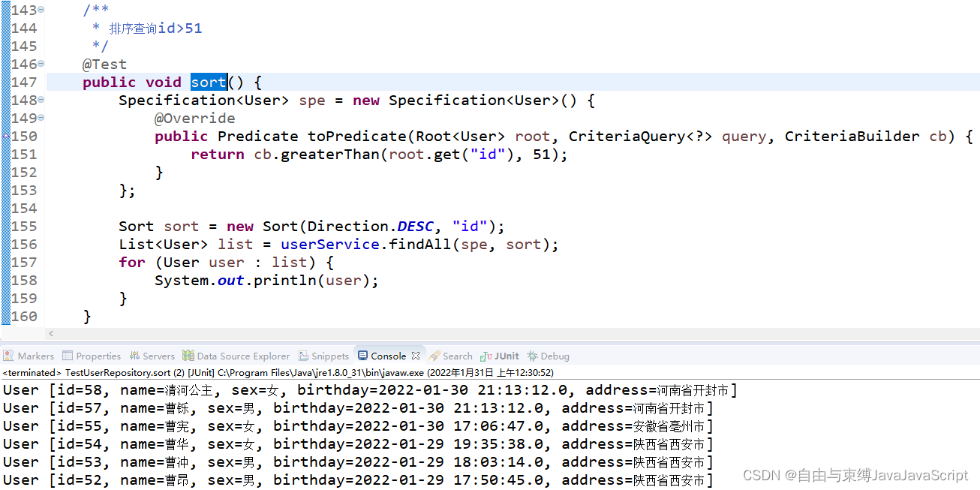This screenshot has height=490, width=980.
Task: Open the Snippets tab
Action: click(324, 356)
